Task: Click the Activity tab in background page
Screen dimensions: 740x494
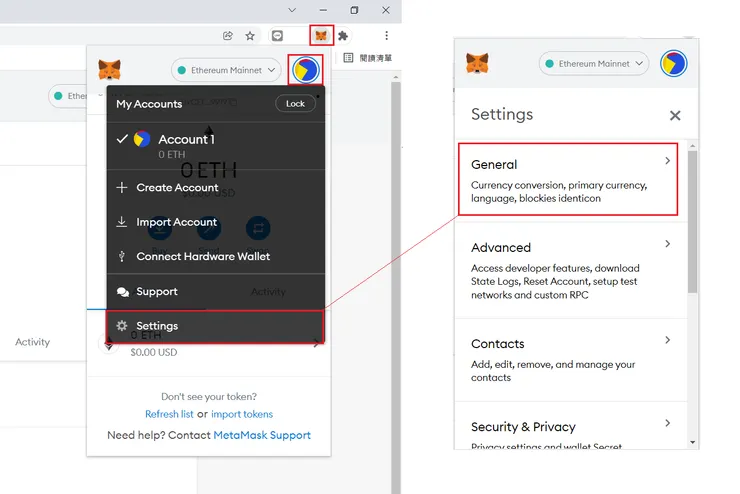Action: (32, 342)
